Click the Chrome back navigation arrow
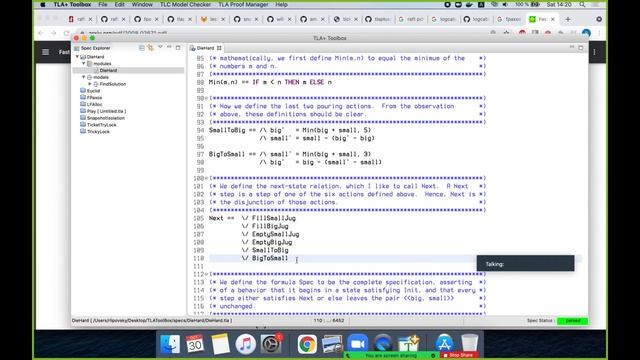The height and width of the screenshot is (360, 640). [41, 33]
